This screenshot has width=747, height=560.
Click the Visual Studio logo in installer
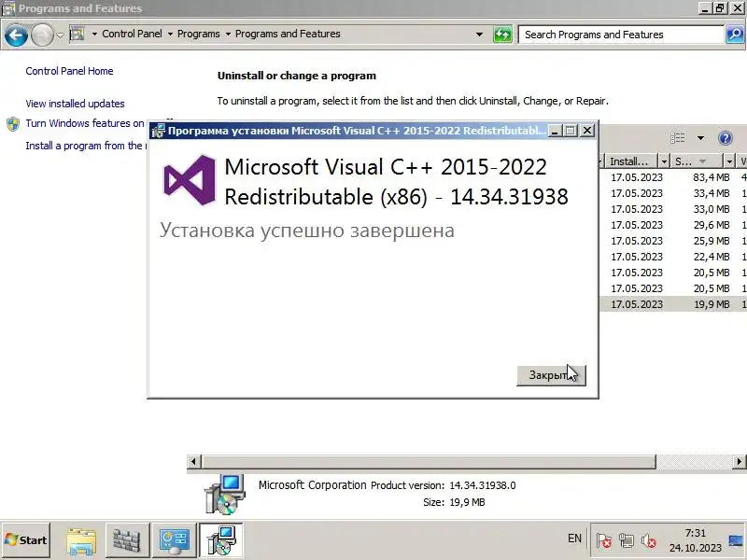[x=190, y=180]
